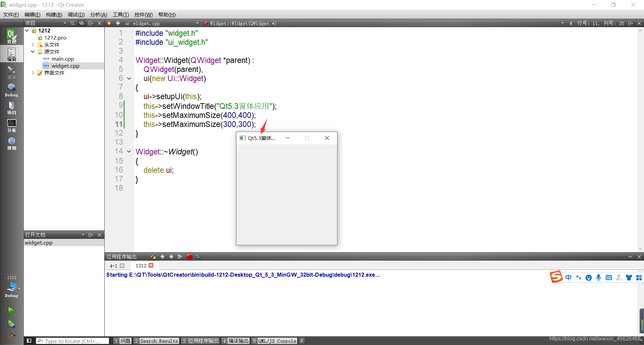Open the 构建(B) menu
Image resolution: width=644 pixels, height=345 pixels.
click(x=54, y=14)
